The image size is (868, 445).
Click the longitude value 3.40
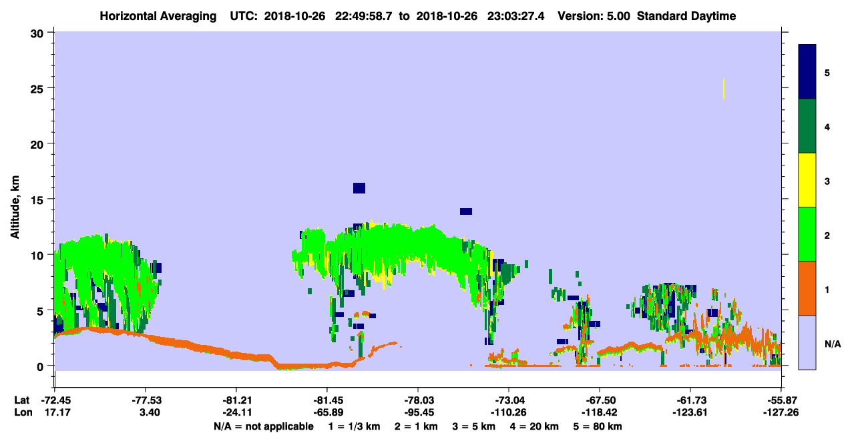pos(148,412)
